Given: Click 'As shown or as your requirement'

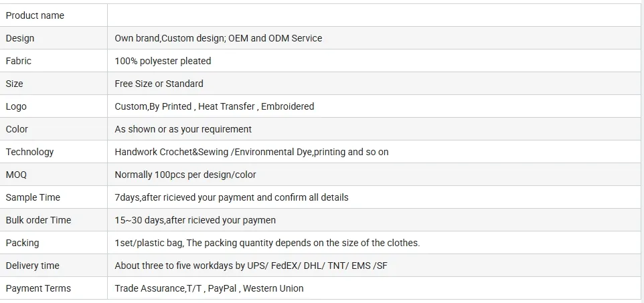Looking at the screenshot, I should pyautogui.click(x=183, y=129).
